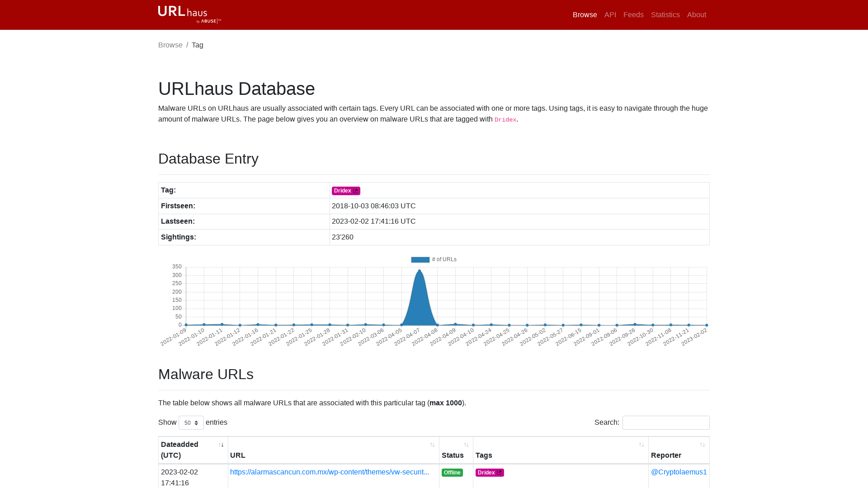Go to Browse breadcrumb link

170,45
